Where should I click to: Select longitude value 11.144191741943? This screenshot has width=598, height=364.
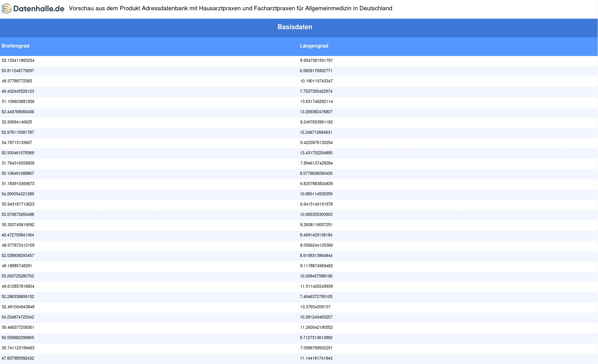click(316, 358)
